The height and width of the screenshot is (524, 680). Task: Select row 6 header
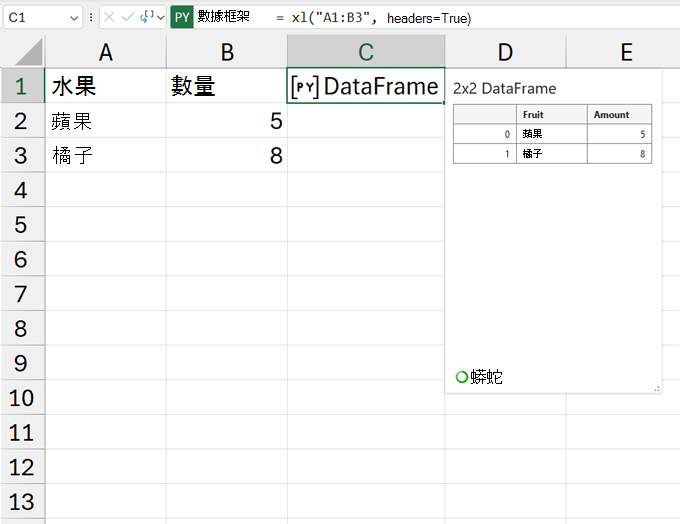(22, 259)
